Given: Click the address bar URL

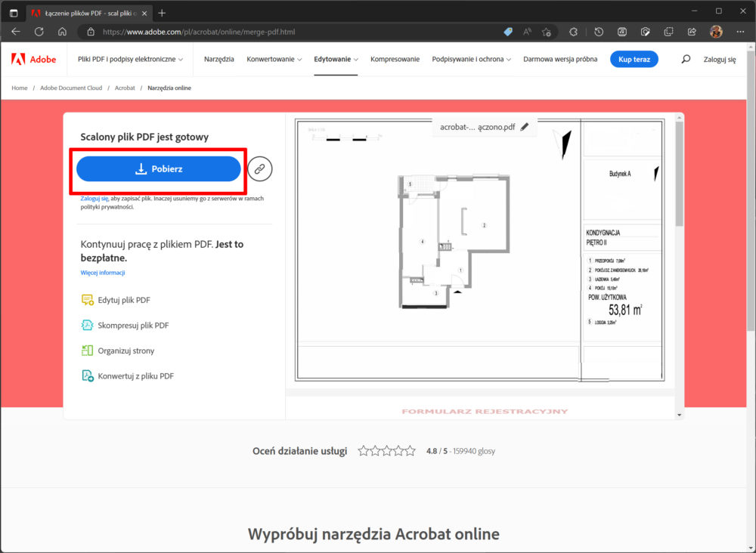Looking at the screenshot, I should tap(199, 32).
